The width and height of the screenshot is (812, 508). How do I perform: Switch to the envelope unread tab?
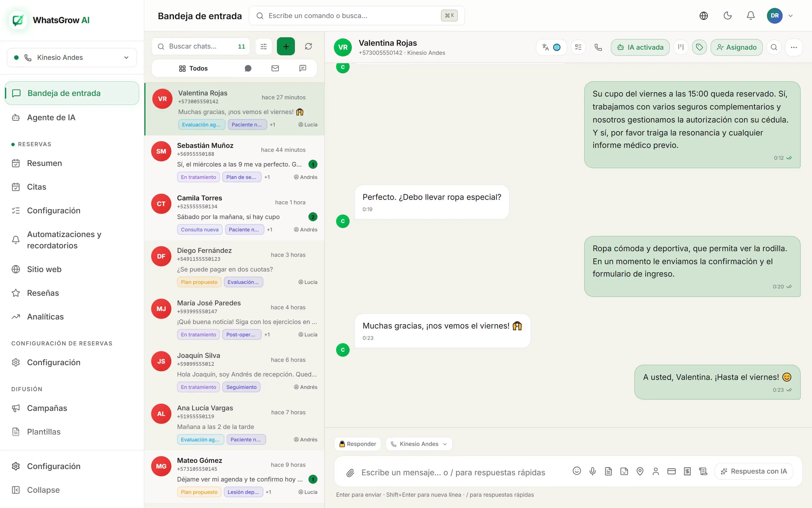pos(275,69)
